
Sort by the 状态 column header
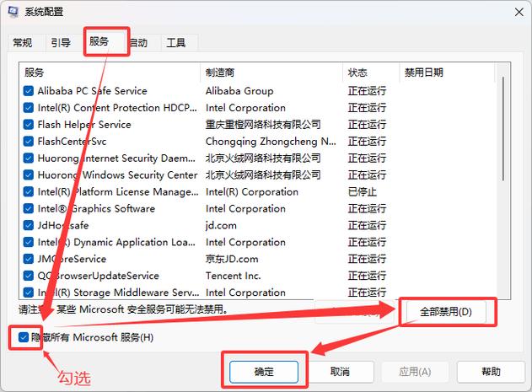(x=371, y=72)
